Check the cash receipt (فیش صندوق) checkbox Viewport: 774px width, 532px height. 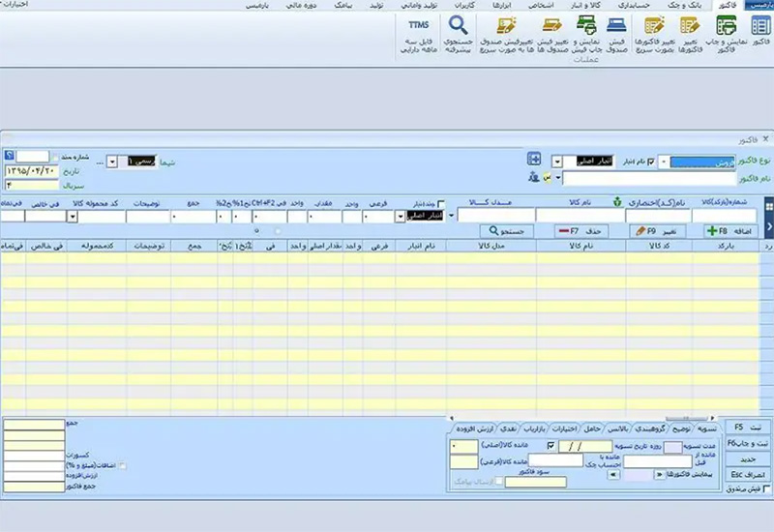pos(767,490)
